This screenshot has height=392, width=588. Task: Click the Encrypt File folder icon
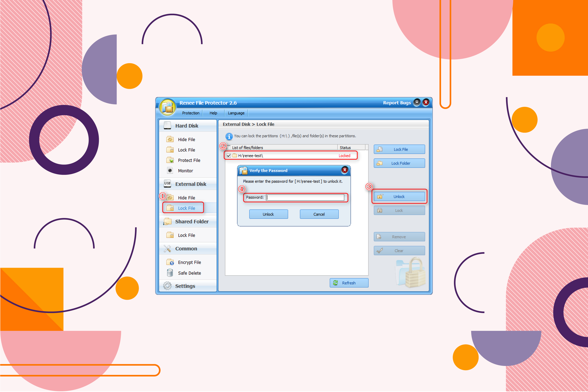point(170,262)
